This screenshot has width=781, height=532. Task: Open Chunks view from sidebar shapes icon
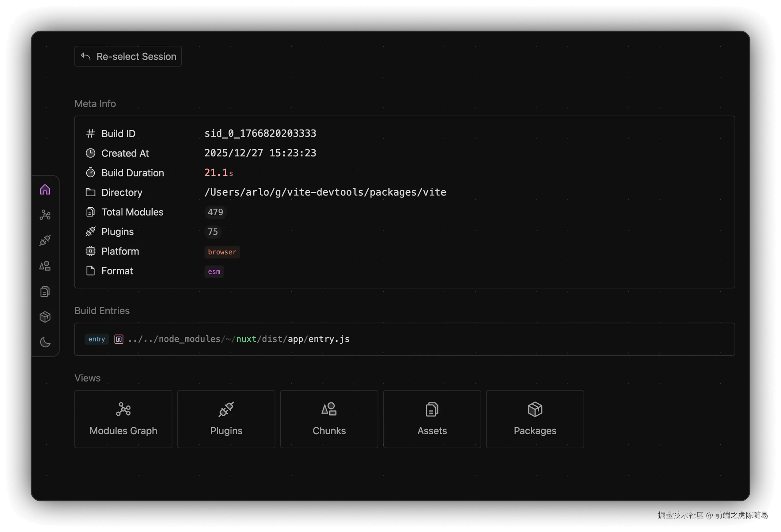click(45, 266)
